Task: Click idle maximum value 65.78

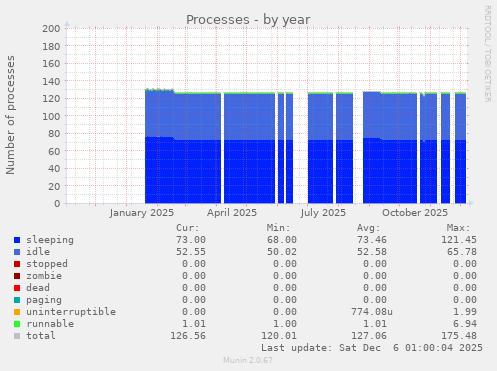Action: [x=462, y=252]
